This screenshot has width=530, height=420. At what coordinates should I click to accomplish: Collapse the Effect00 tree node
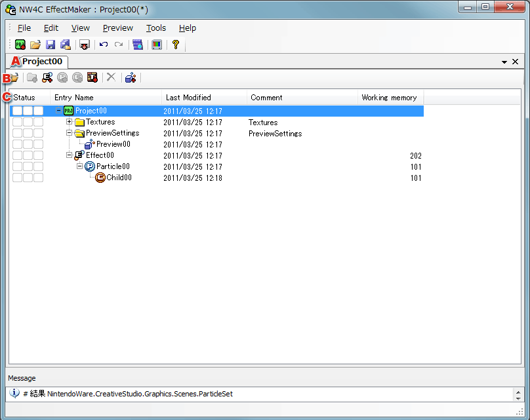coord(69,155)
